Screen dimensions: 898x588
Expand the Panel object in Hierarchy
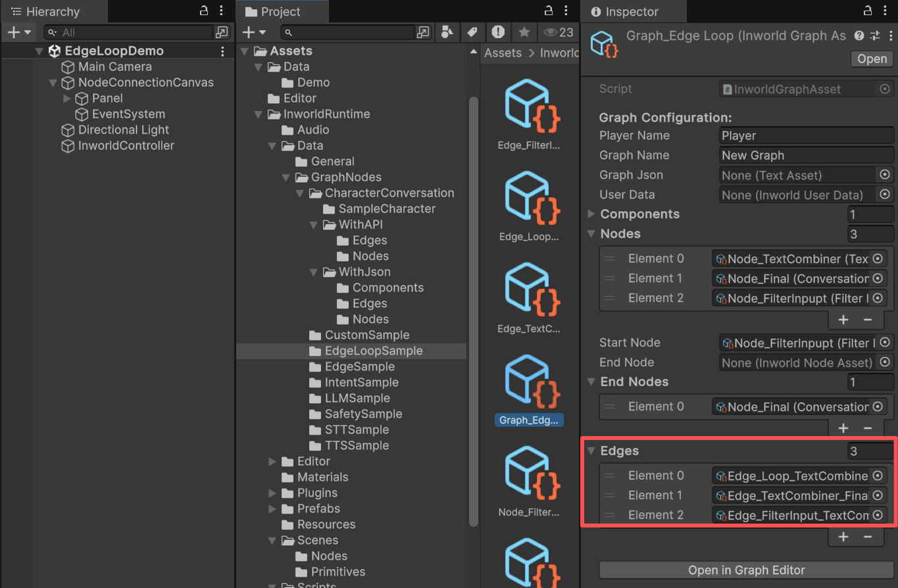click(66, 99)
